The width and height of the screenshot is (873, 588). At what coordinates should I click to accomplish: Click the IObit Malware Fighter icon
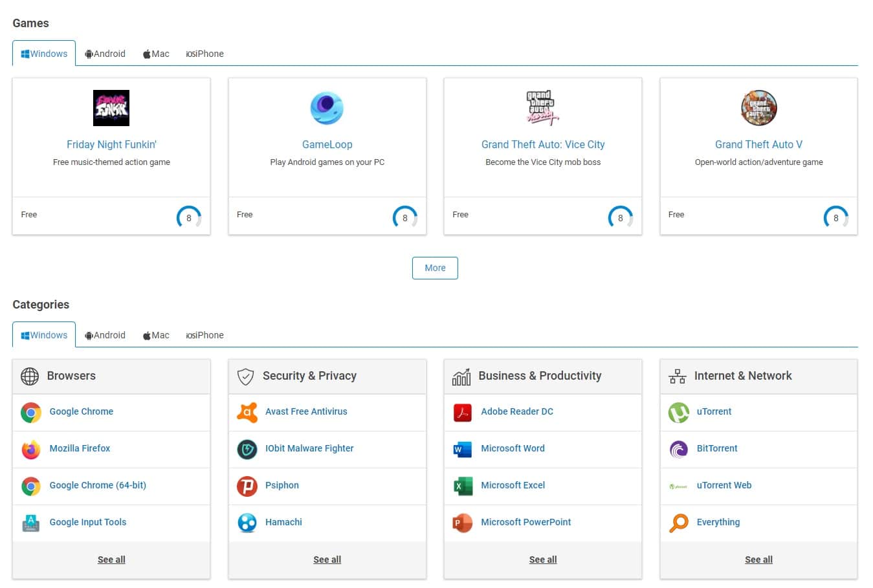[x=247, y=449]
